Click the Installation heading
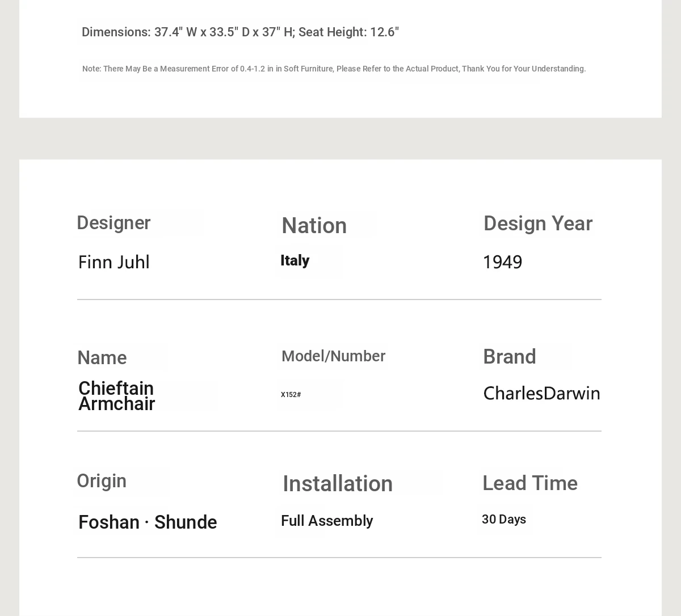 point(338,484)
